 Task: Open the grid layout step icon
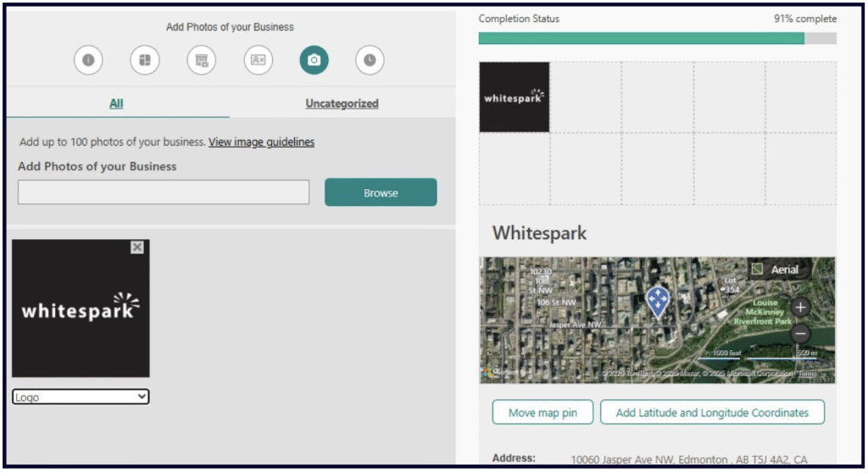click(145, 60)
